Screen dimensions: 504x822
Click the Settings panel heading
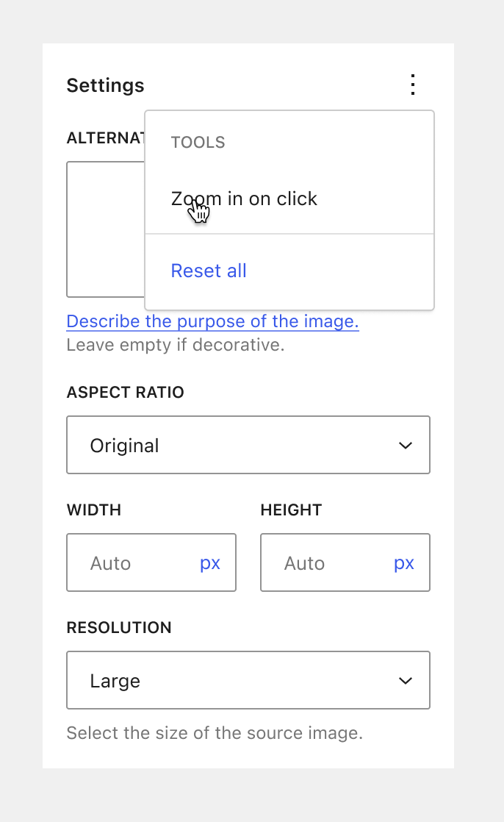coord(105,86)
